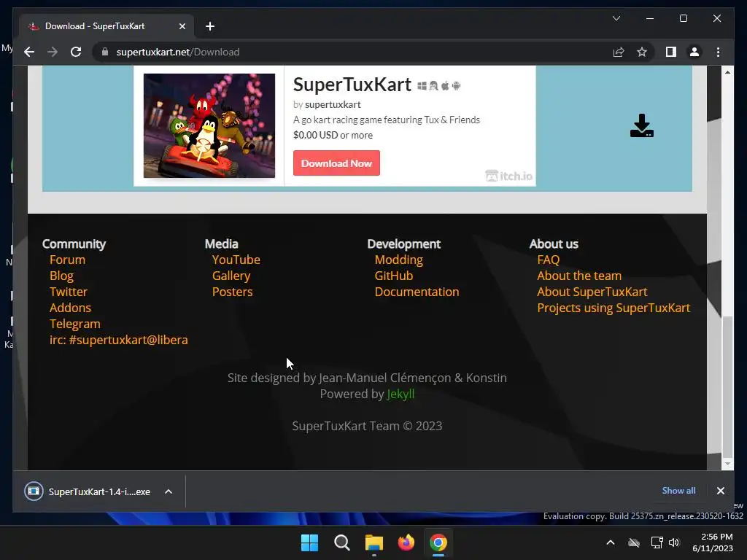Viewport: 747px width, 560px height.
Task: Click the vertical scrollbar thumb
Action: pyautogui.click(x=727, y=386)
